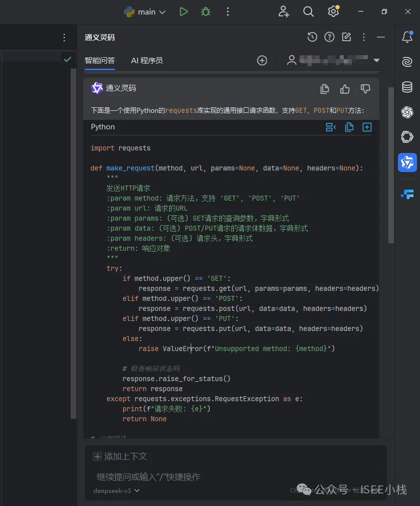The height and width of the screenshot is (506, 420).
Task: Toggle the active 通义灵码 sidebar icon
Action: 407,162
